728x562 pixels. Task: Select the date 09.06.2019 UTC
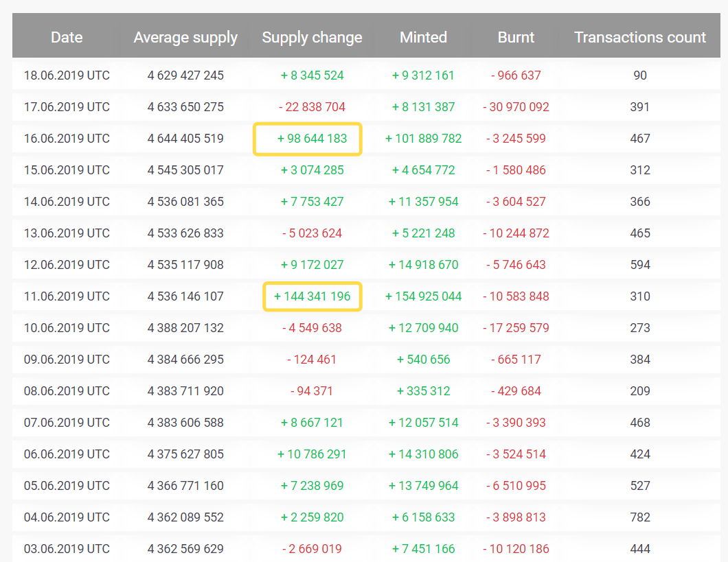(x=67, y=359)
